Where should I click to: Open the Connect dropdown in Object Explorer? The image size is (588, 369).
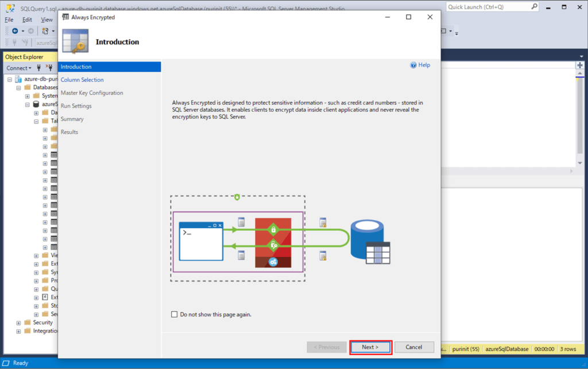point(19,68)
